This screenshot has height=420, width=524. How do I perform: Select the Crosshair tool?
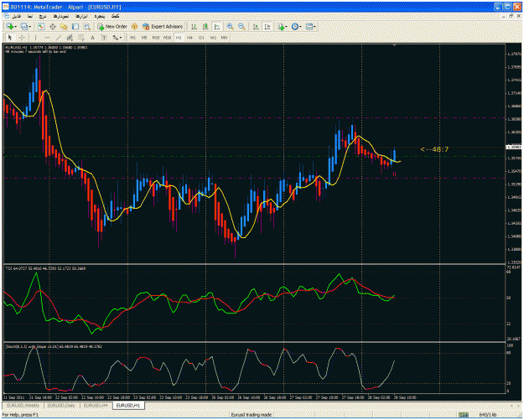pyautogui.click(x=22, y=38)
